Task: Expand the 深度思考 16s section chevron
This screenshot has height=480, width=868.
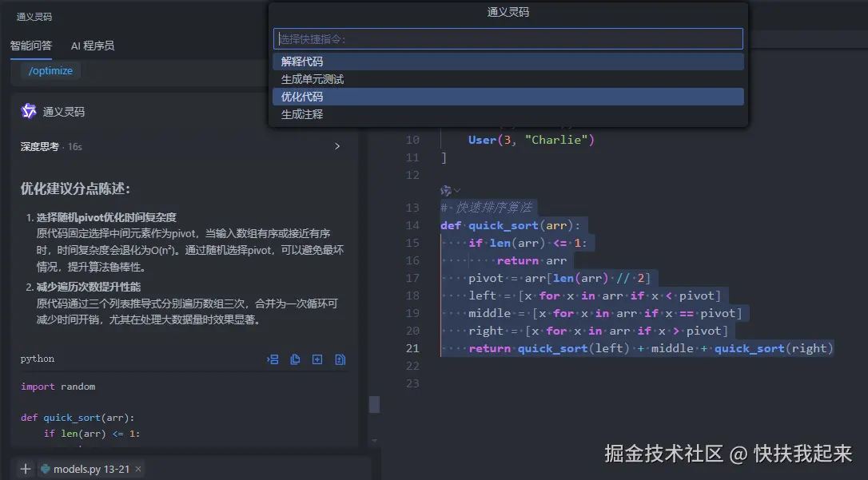Action: 337,146
